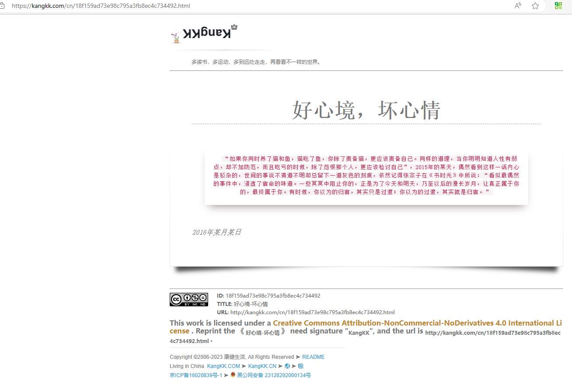The width and height of the screenshot is (572, 392).
Task: Click the bookmark ribbon icon on the logo
Action: click(234, 26)
